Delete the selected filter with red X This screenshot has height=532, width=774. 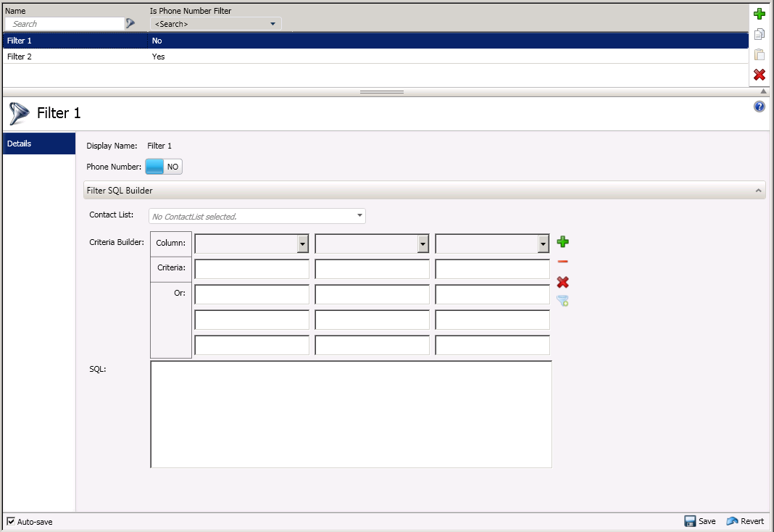(760, 75)
